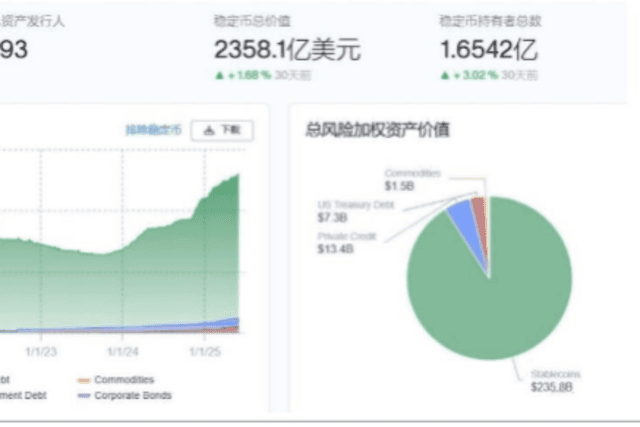
Task: Click the Private Credit $13.4B label
Action: coord(347,242)
